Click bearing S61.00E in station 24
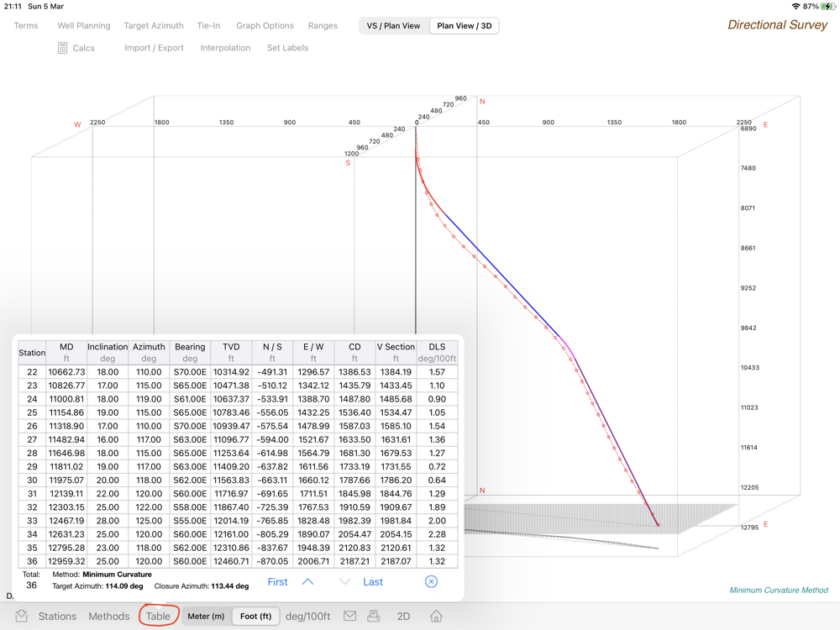The image size is (840, 630). coord(190,399)
